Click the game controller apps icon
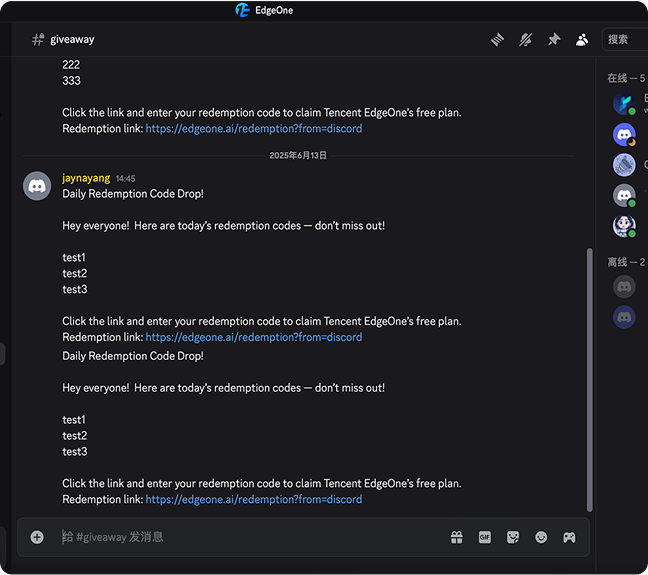The image size is (648, 575). [x=569, y=537]
